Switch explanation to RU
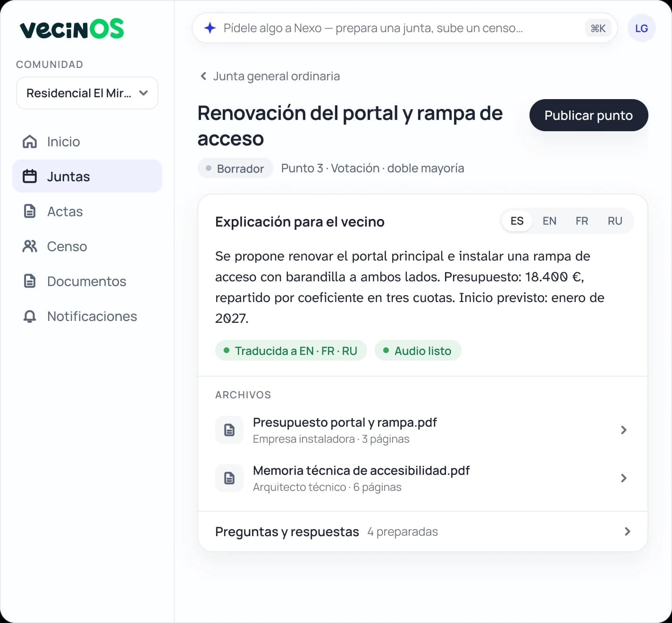The height and width of the screenshot is (623, 672). (x=614, y=221)
